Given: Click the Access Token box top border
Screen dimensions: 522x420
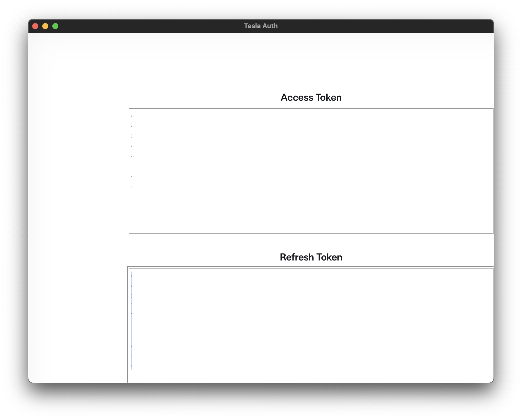Looking at the screenshot, I should 311,109.
